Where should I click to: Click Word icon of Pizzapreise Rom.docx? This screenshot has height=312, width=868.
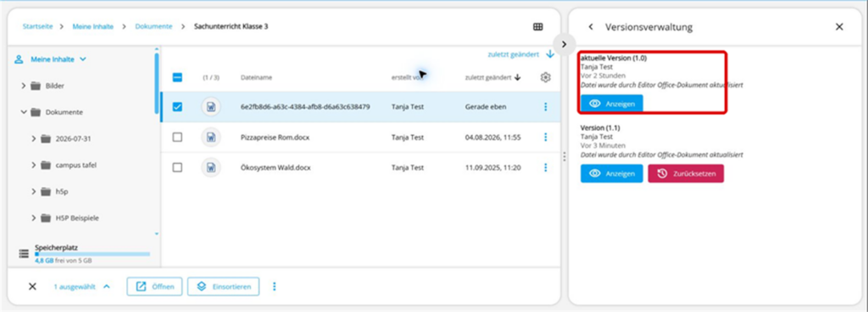pos(210,137)
